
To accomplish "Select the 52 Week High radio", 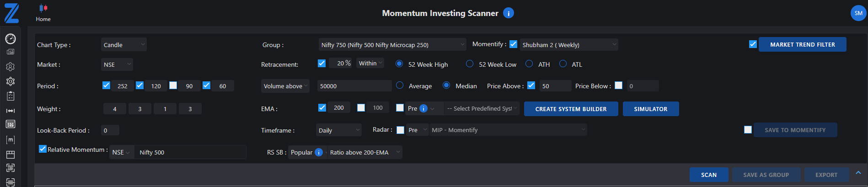I will pos(399,64).
